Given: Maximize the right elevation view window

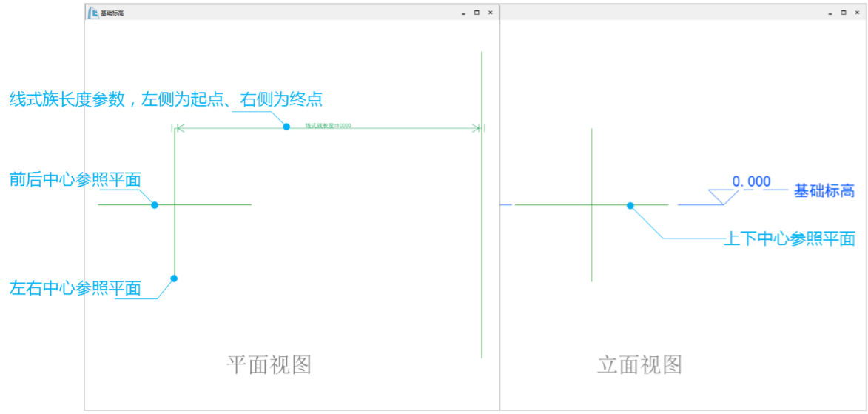Looking at the screenshot, I should (x=844, y=12).
